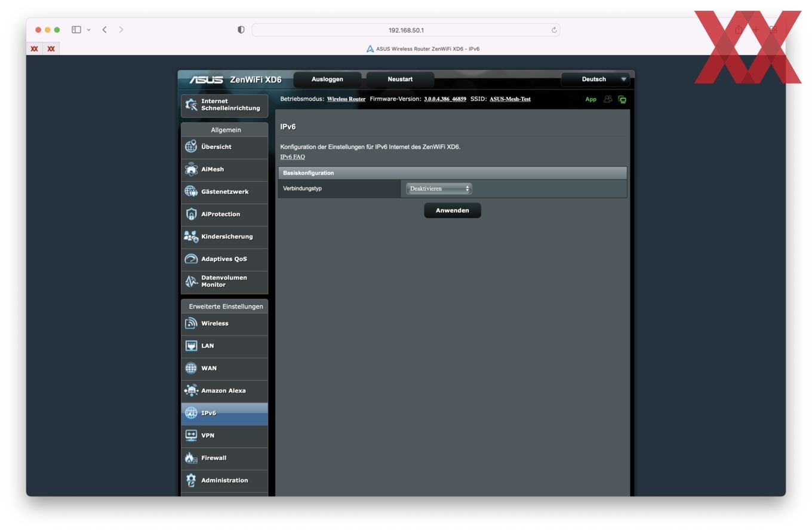This screenshot has height=531, width=812.
Task: Click the AiMesh router icon
Action: coord(191,169)
